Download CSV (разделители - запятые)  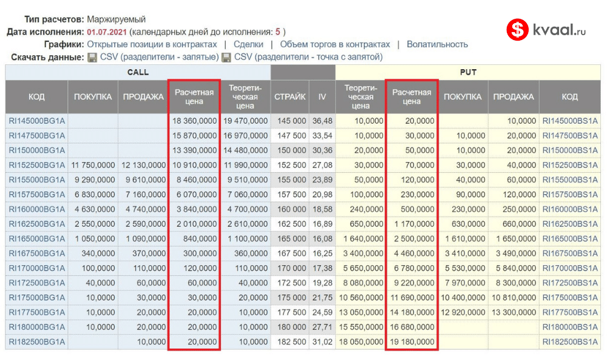click(x=160, y=57)
